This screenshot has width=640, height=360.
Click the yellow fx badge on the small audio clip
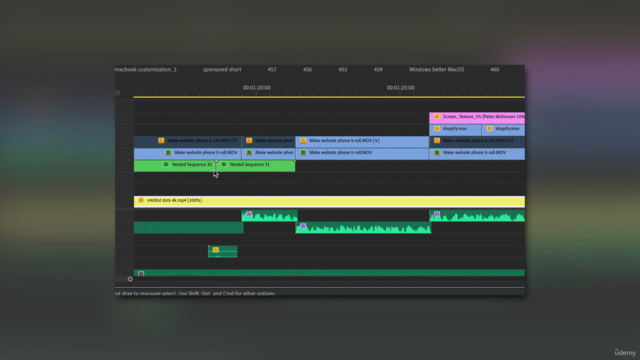[216, 250]
